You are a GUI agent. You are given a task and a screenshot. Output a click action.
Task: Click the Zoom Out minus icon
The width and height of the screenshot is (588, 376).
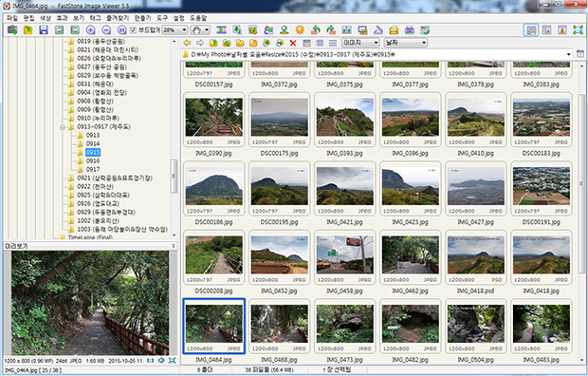click(106, 30)
